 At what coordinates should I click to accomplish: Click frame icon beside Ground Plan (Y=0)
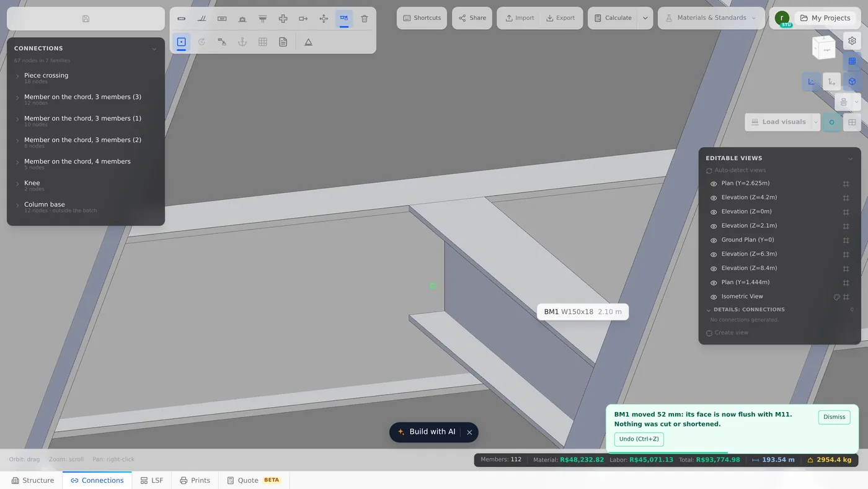tap(846, 240)
